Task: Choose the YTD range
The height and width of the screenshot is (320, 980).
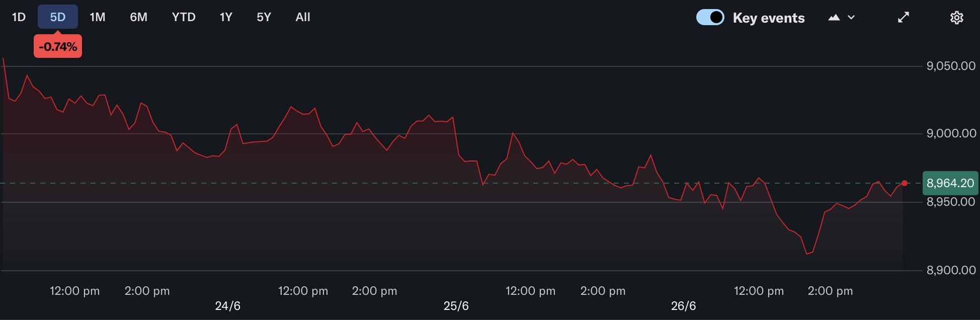Action: [x=184, y=17]
